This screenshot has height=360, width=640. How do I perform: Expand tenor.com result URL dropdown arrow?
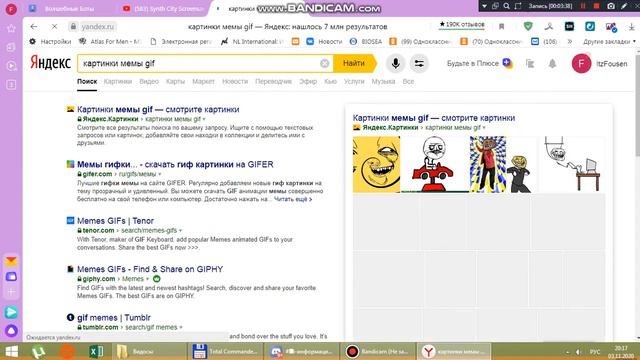point(180,231)
